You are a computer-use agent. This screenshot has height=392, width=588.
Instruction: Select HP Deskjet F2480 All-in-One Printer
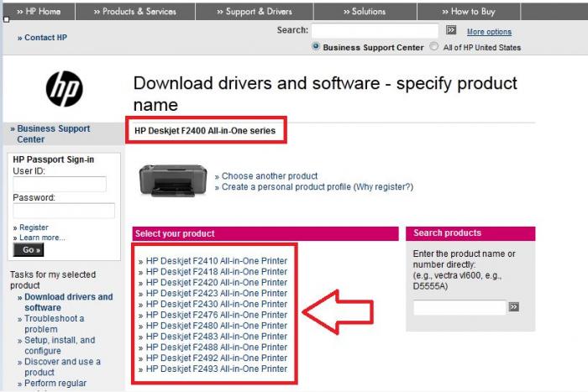213,326
